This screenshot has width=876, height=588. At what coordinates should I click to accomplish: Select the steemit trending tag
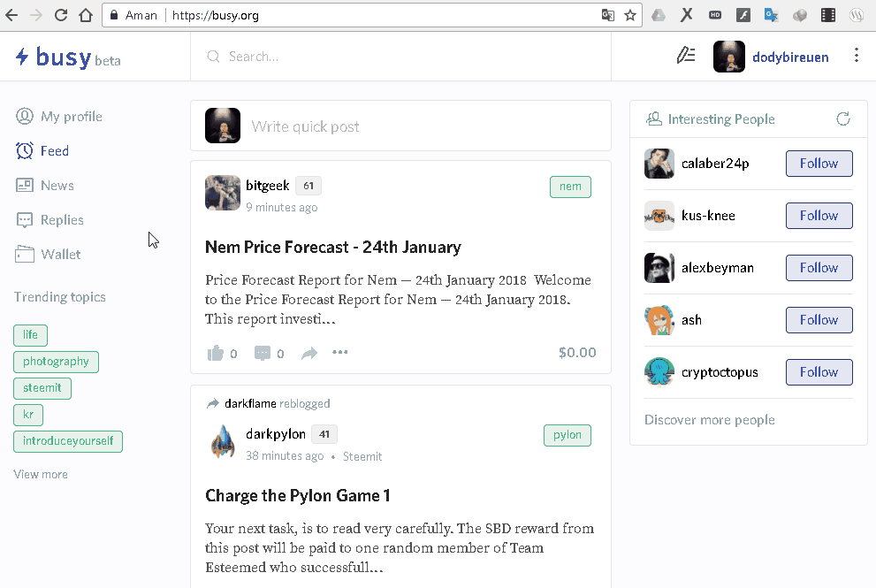[42, 388]
